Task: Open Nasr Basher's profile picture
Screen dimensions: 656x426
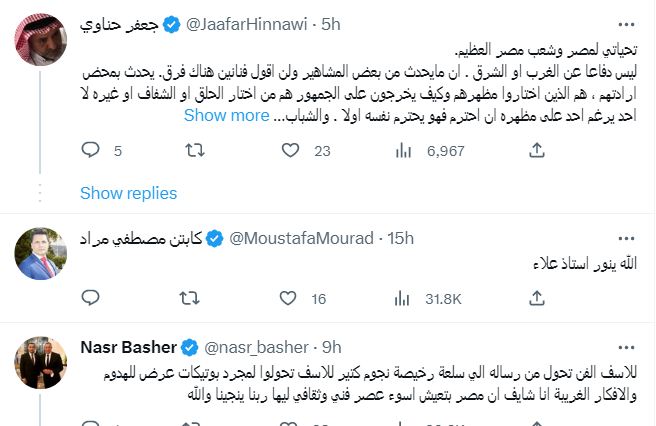Action: click(x=41, y=363)
